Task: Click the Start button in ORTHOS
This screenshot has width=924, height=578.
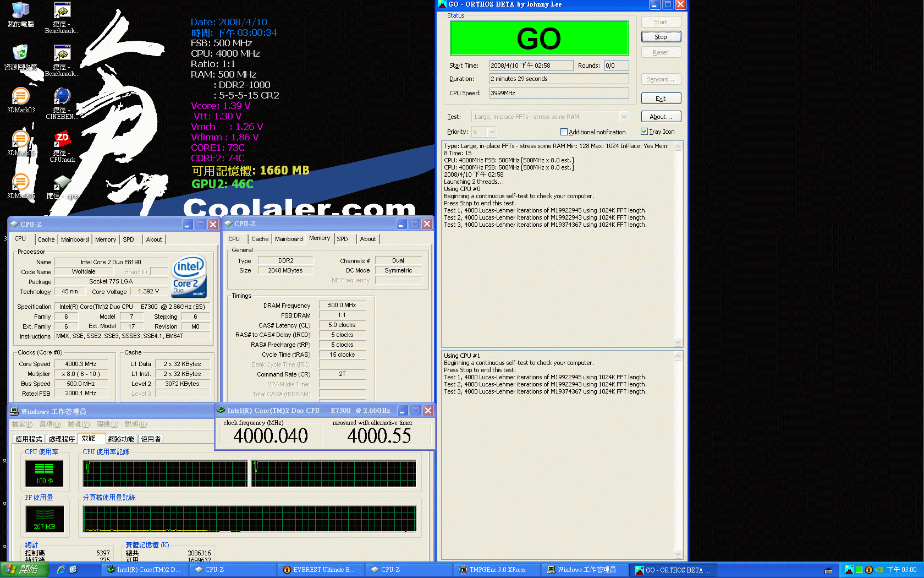Action: coord(661,22)
